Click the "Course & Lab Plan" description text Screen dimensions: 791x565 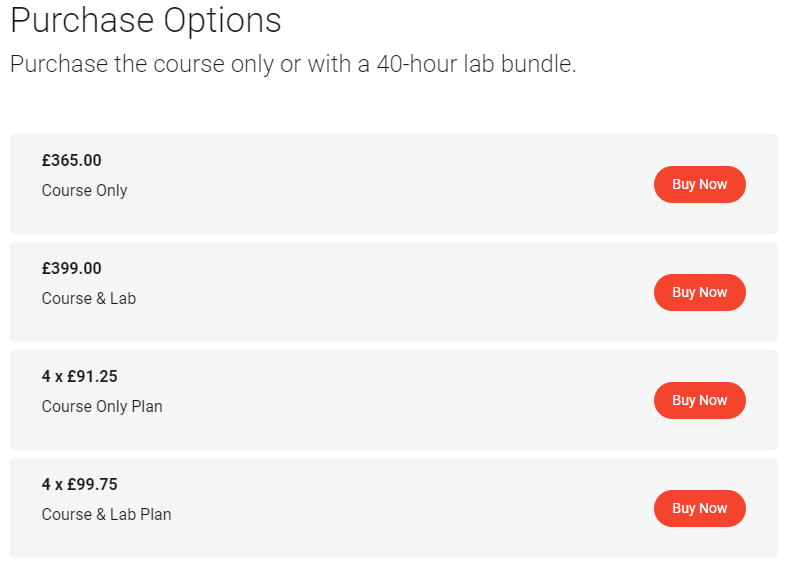click(107, 514)
